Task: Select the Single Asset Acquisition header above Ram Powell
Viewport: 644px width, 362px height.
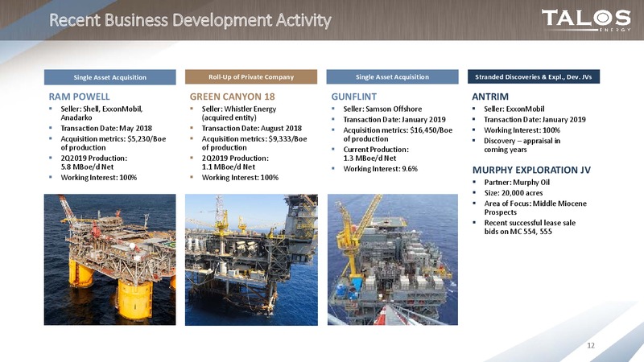Action: (110, 77)
